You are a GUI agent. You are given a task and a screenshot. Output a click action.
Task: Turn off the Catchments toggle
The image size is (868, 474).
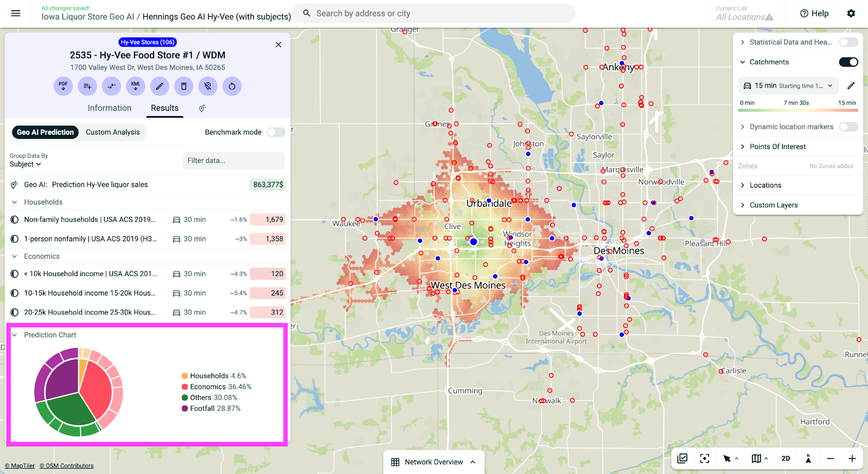[848, 62]
